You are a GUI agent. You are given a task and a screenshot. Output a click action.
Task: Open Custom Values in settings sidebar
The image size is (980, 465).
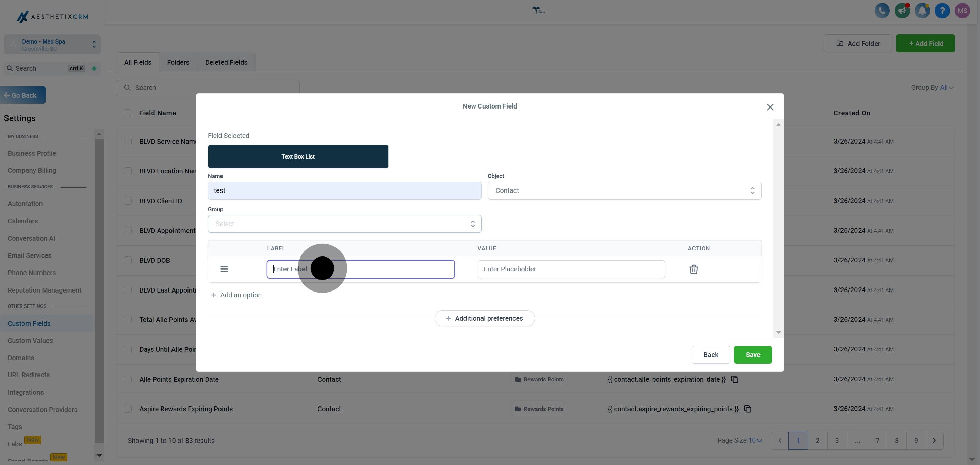30,341
